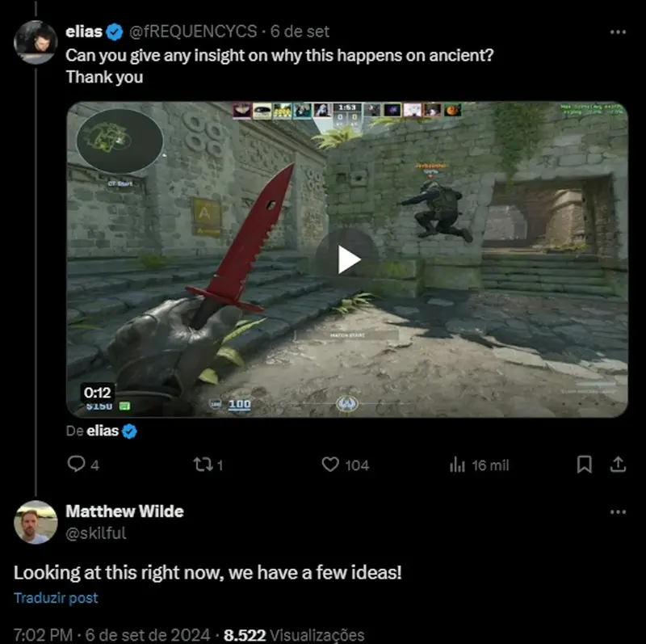Viewport: 646px width, 644px height.
Task: Click the blue verified badge next to elias
Action: pos(115,32)
